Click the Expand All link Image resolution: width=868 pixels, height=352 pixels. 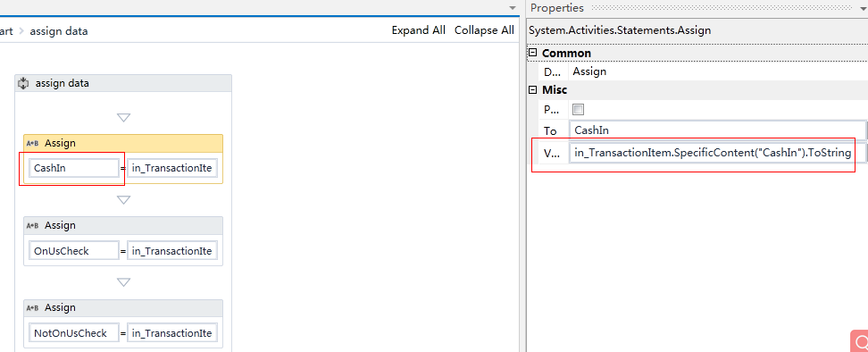419,30
